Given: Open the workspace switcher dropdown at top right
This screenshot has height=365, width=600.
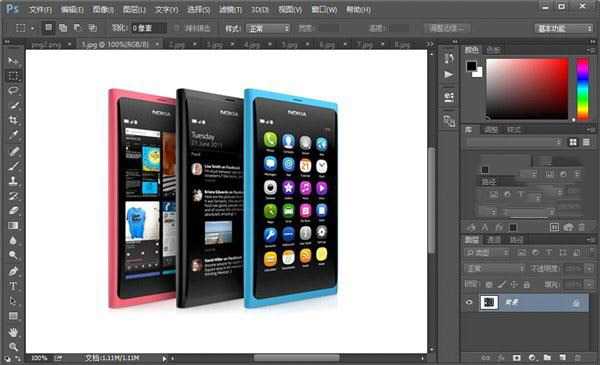Looking at the screenshot, I should pos(563,28).
